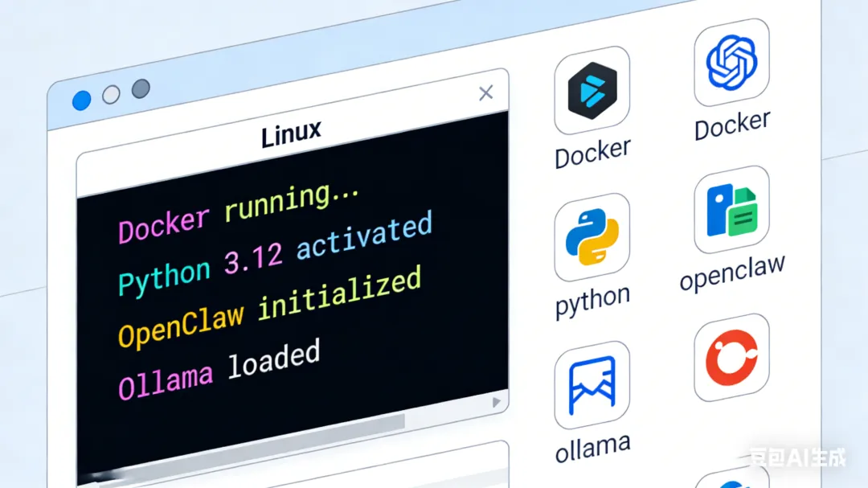Open the openclaw app icon
Viewport: 868px width, 488px height.
731,209
